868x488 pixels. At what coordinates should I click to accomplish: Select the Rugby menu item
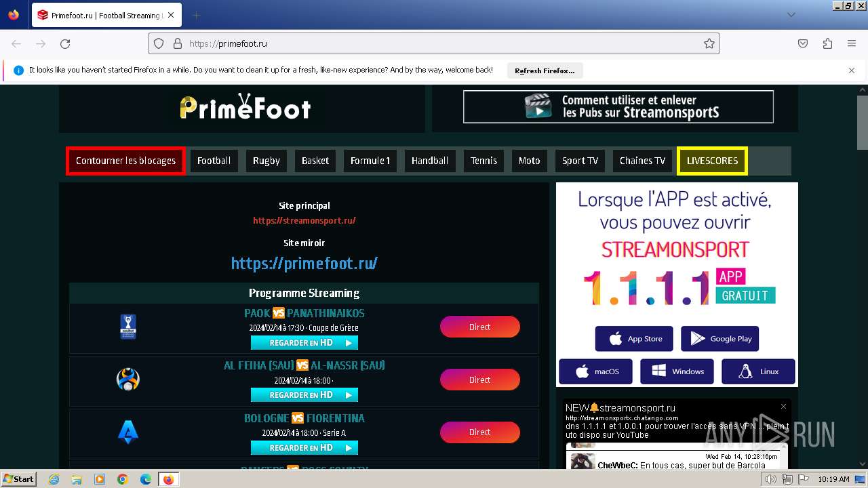pyautogui.click(x=266, y=161)
